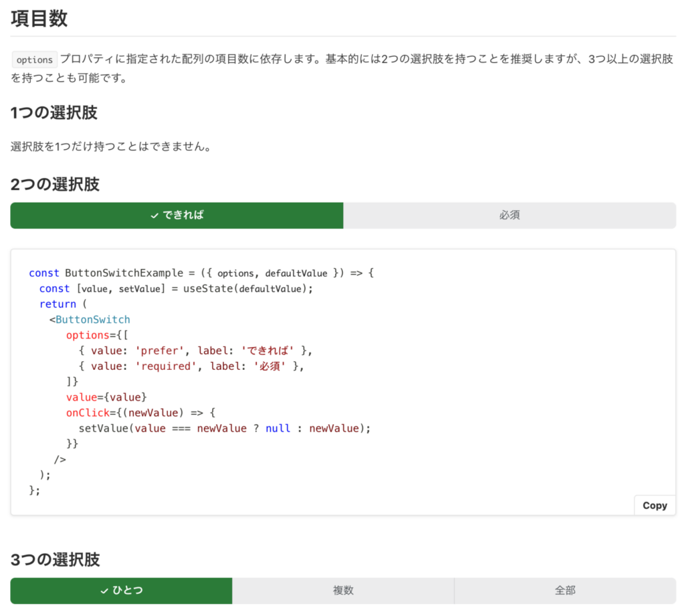The width and height of the screenshot is (685, 616).
Task: Click the inline options code label
Action: (33, 59)
